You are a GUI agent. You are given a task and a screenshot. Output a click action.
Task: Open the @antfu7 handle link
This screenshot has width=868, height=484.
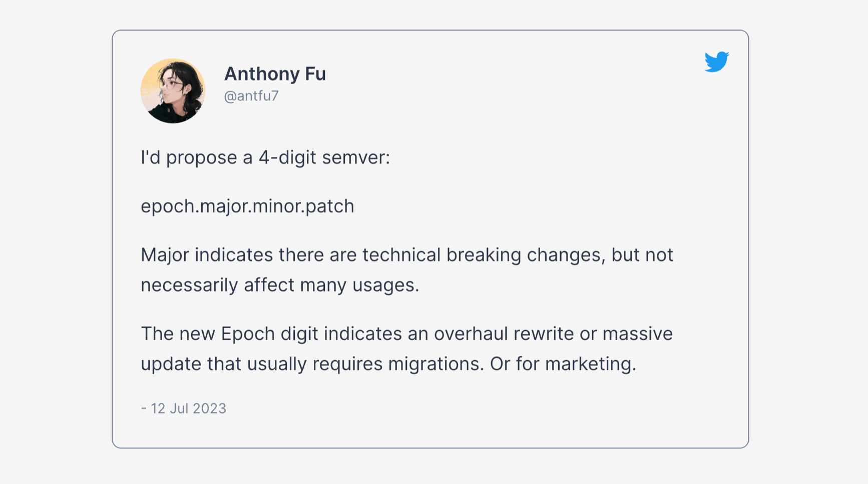click(251, 96)
